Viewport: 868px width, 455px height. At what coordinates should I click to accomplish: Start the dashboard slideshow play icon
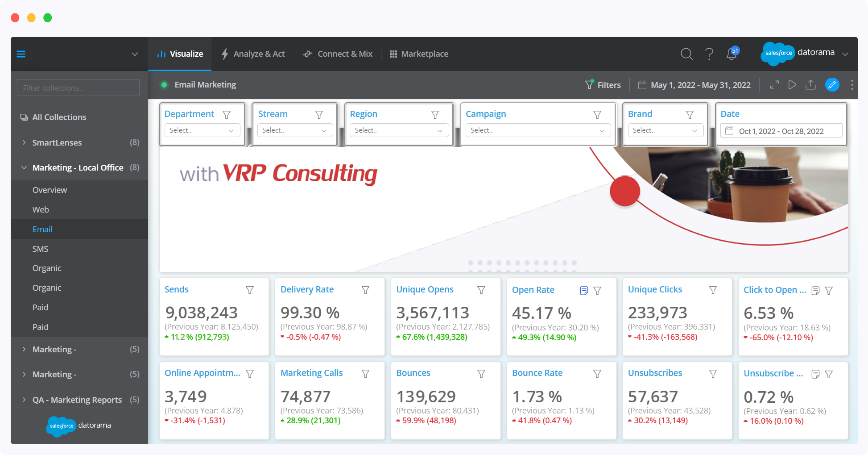coord(792,85)
